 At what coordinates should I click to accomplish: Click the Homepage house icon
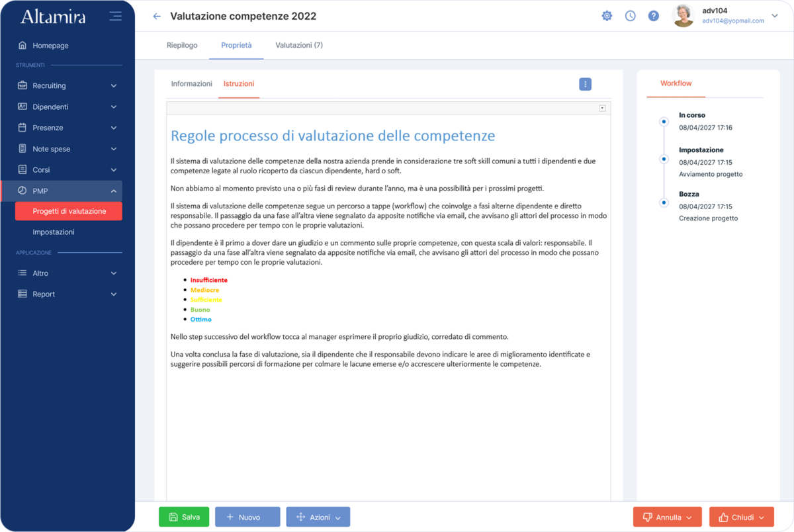22,46
